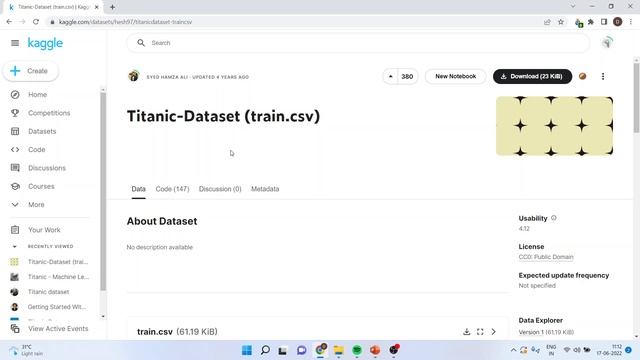Open recent Titanic-Dataset (trai... item

pyautogui.click(x=58, y=262)
